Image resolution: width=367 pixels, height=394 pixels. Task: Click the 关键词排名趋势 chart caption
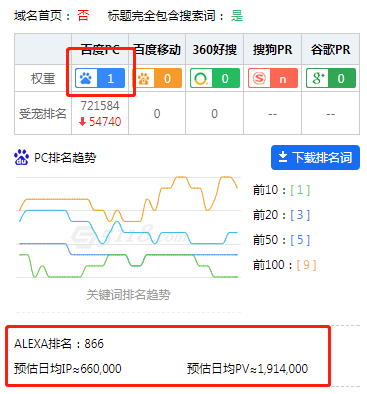pos(128,294)
